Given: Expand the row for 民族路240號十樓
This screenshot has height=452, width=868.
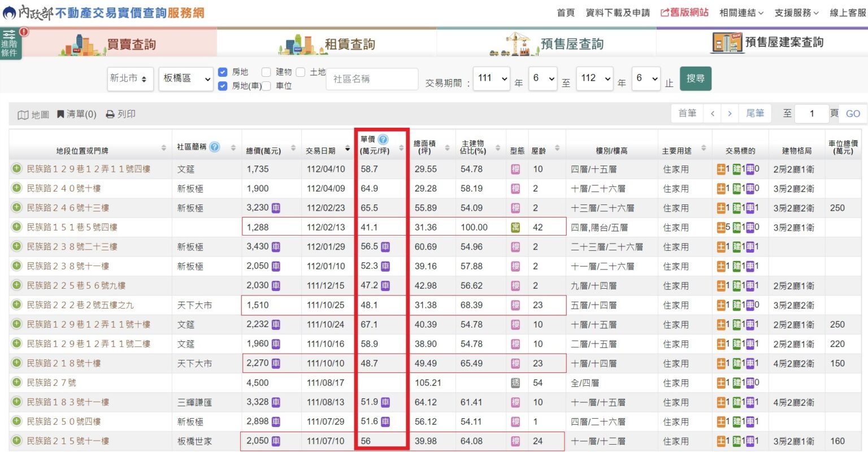Looking at the screenshot, I should [x=16, y=188].
